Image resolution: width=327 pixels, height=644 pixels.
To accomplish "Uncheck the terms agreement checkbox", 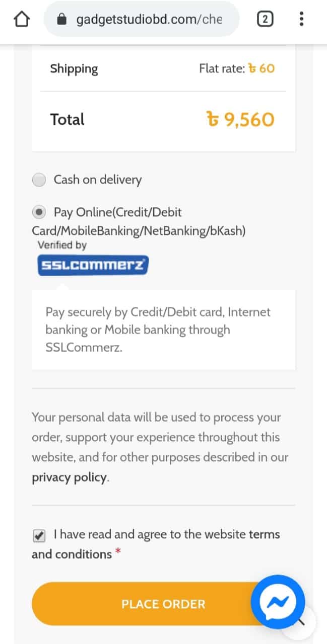I will [39, 536].
